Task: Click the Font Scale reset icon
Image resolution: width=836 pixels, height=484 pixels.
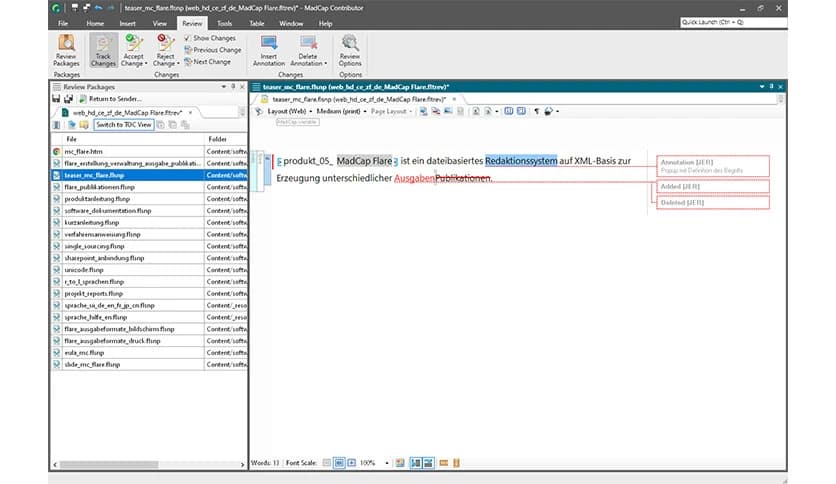Action: coord(339,463)
